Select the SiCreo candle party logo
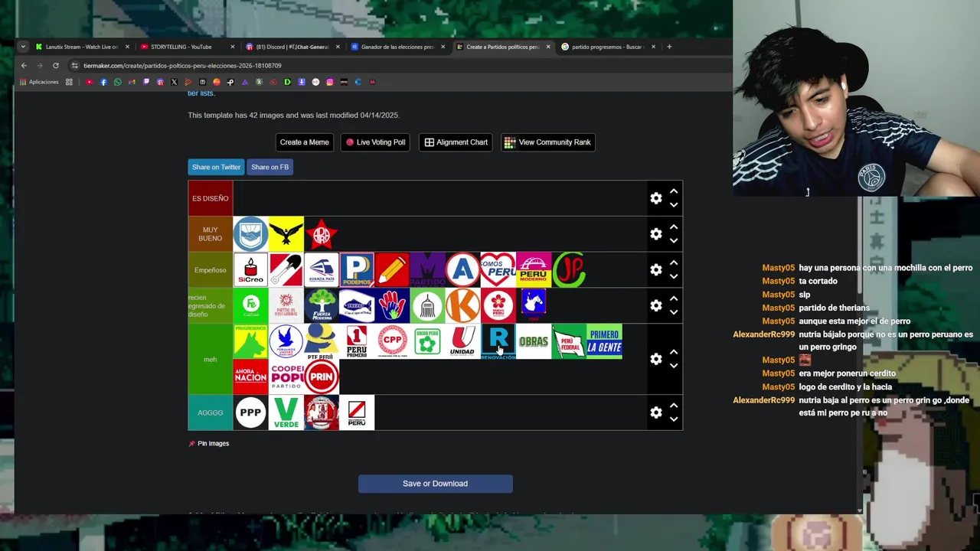The height and width of the screenshot is (551, 980). tap(250, 269)
